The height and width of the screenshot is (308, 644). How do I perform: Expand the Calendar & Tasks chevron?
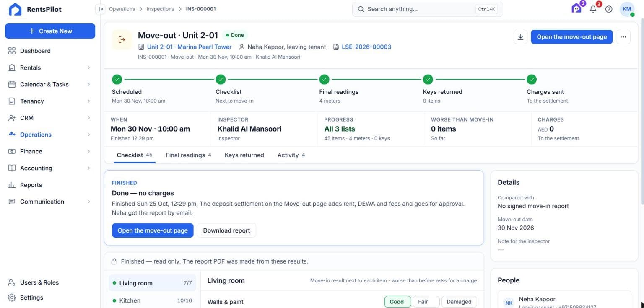click(88, 84)
